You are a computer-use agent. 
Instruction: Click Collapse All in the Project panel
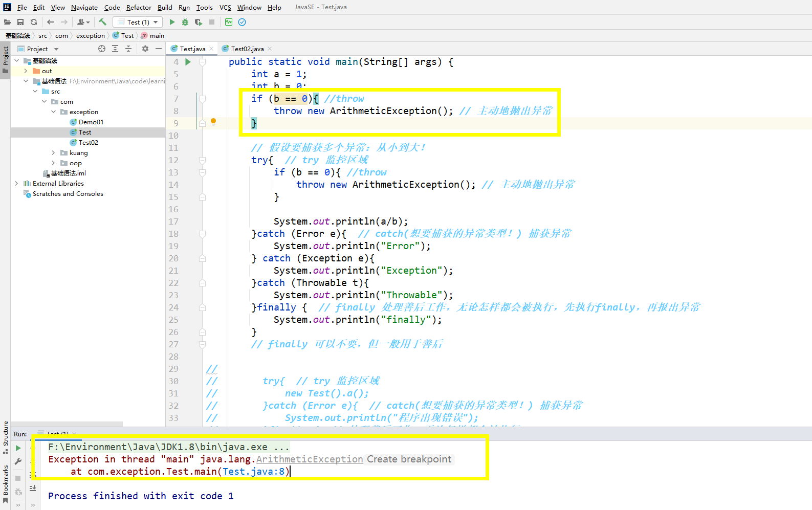[x=128, y=49]
